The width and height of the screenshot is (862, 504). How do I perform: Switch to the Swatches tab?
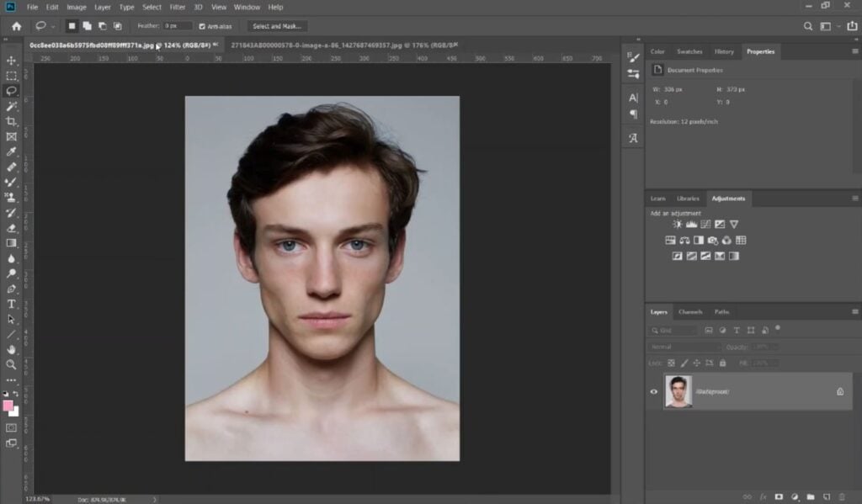(689, 51)
